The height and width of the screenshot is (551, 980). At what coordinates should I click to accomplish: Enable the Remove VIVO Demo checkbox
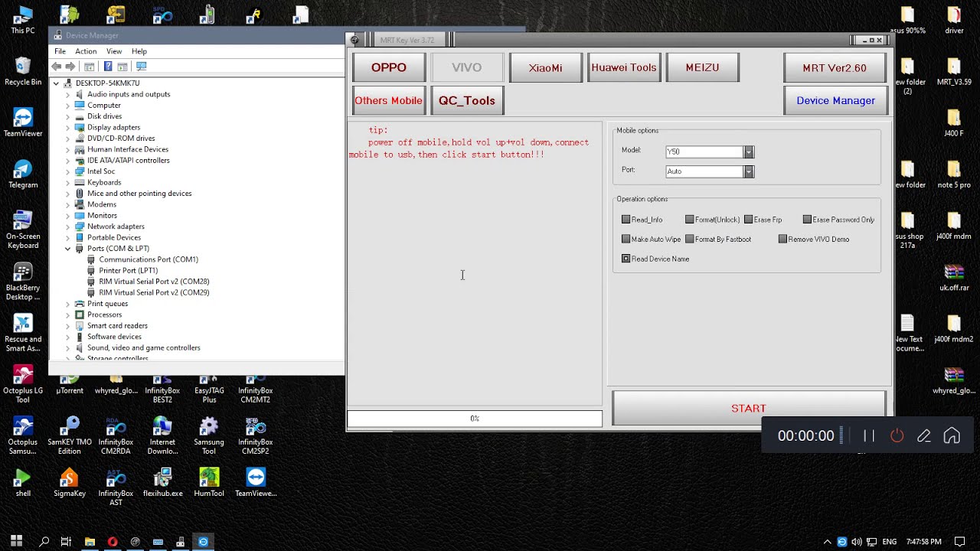pyautogui.click(x=782, y=240)
